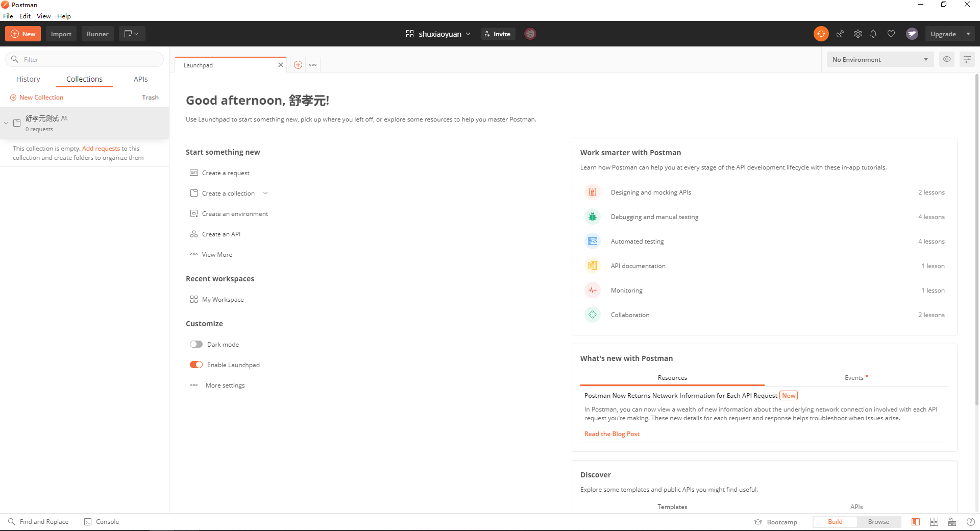Screen dimensions: 980x531
Task: Open the shuxiaoyuan workspace dropdown
Action: [438, 34]
